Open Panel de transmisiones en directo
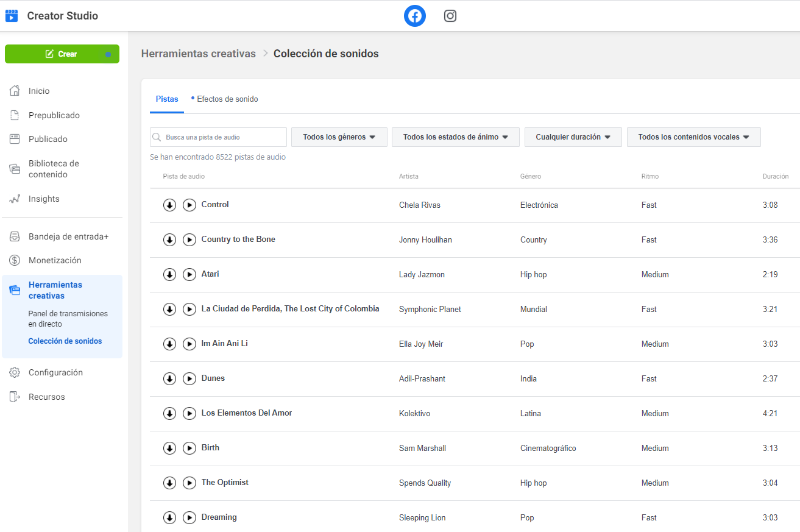This screenshot has width=800, height=532. tap(68, 319)
